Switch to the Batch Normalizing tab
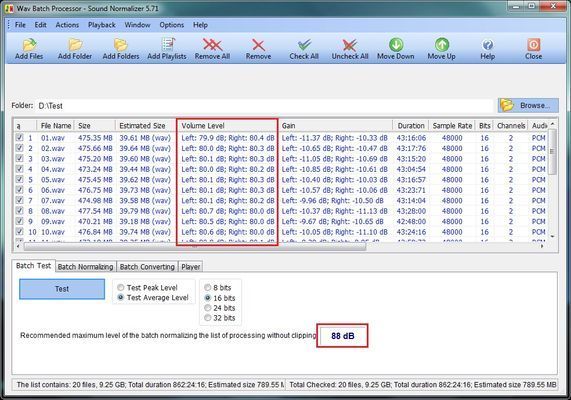Image resolution: width=571 pixels, height=400 pixels. 86,267
